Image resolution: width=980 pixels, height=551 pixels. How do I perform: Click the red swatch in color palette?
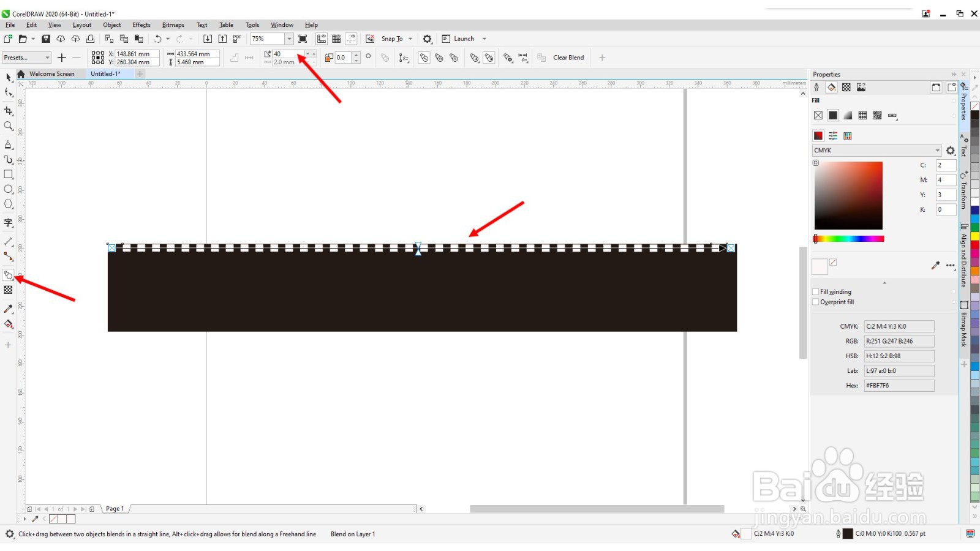click(x=974, y=245)
